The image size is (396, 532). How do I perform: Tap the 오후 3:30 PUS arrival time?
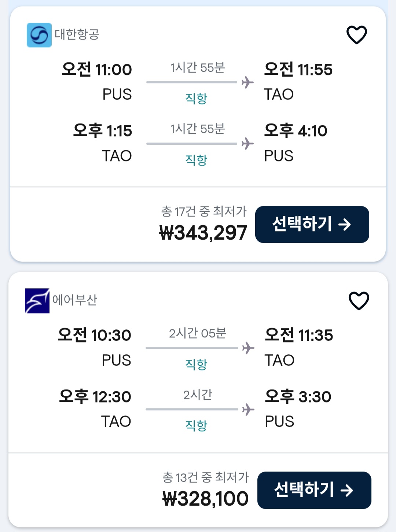pos(298,397)
